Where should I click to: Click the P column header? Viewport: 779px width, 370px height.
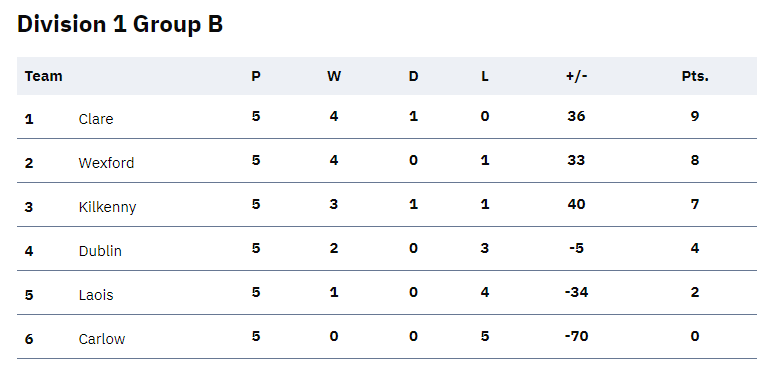click(256, 76)
